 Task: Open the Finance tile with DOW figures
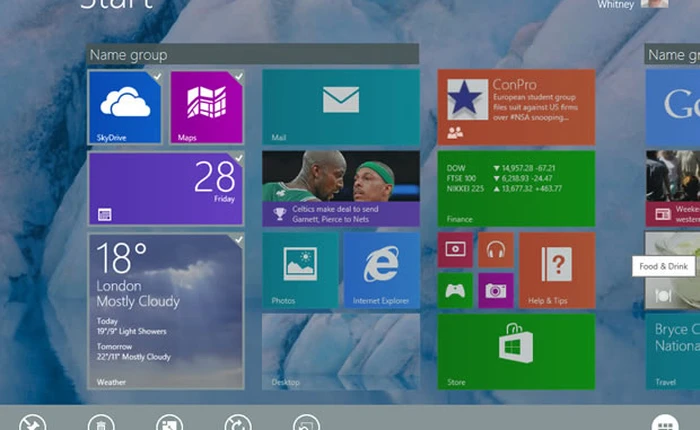click(516, 188)
